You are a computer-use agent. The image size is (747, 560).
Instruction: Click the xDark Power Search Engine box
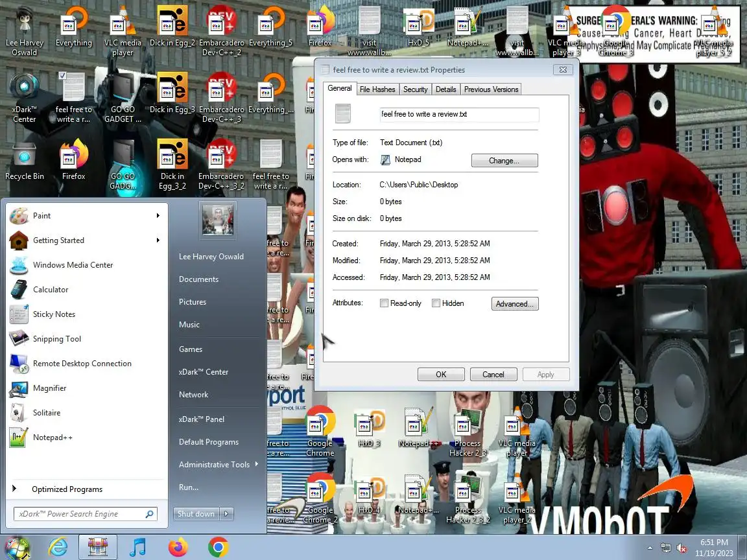point(86,514)
